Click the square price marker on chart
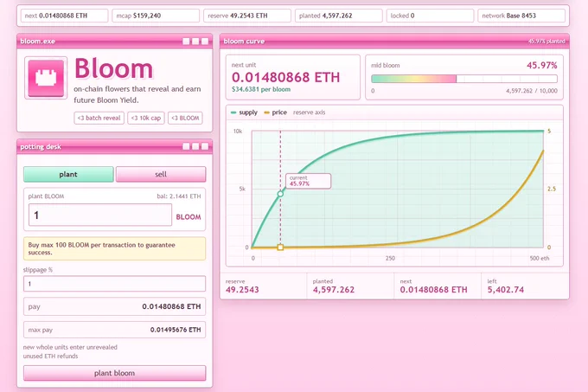 (280, 247)
